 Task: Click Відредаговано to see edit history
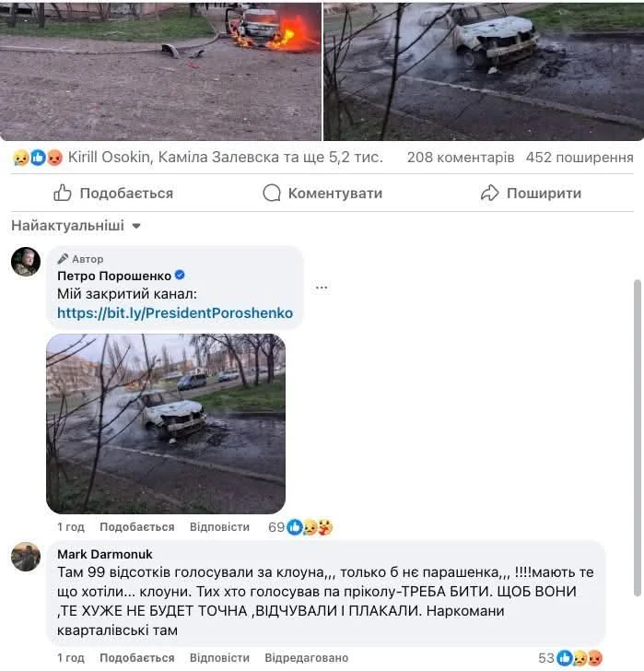306,658
